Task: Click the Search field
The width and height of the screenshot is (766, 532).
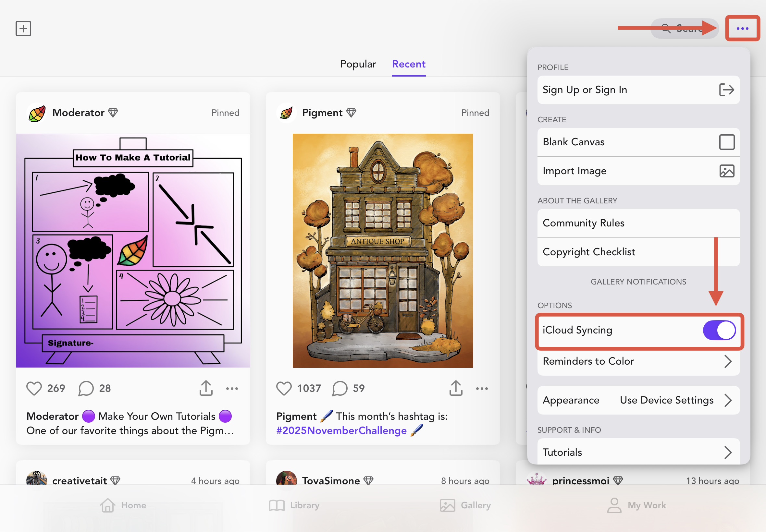Action: [x=684, y=29]
